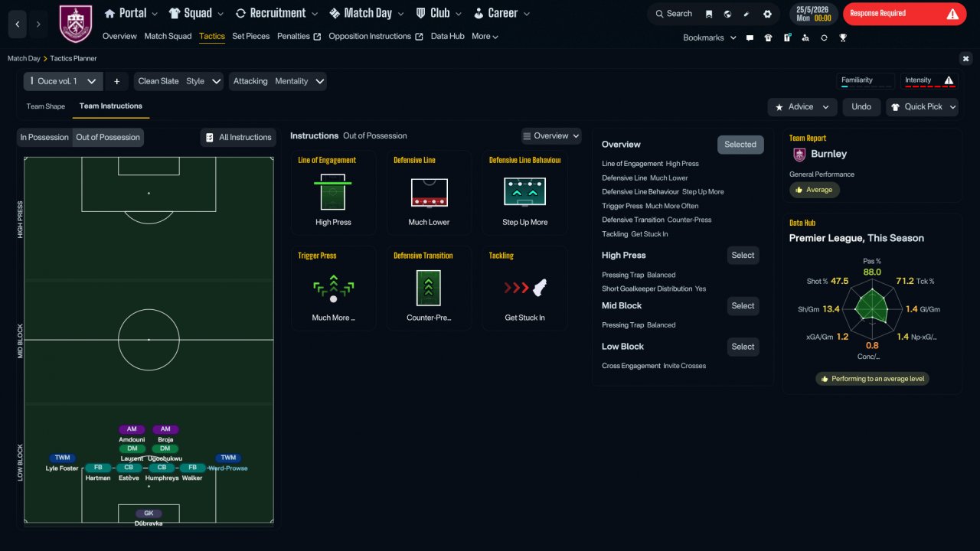Screen dimensions: 980x551
Task: Open the Recruitment main menu
Action: point(276,13)
